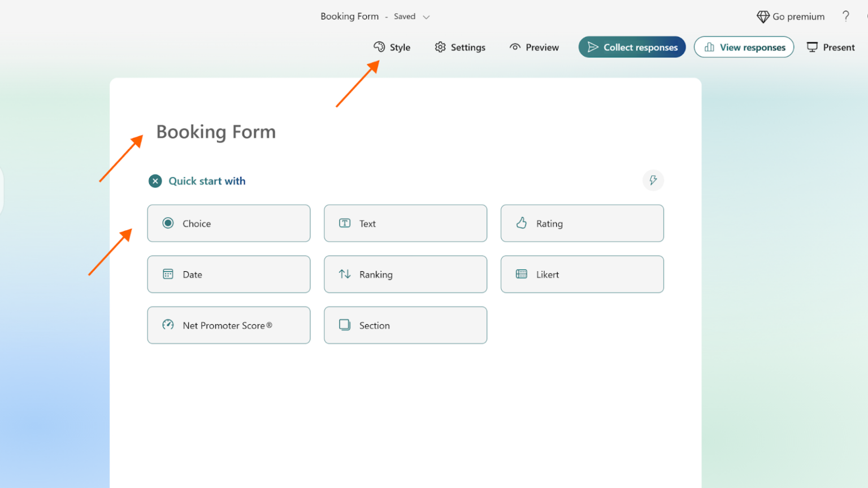Toggle the Present mode
The image size is (868, 488).
point(830,47)
